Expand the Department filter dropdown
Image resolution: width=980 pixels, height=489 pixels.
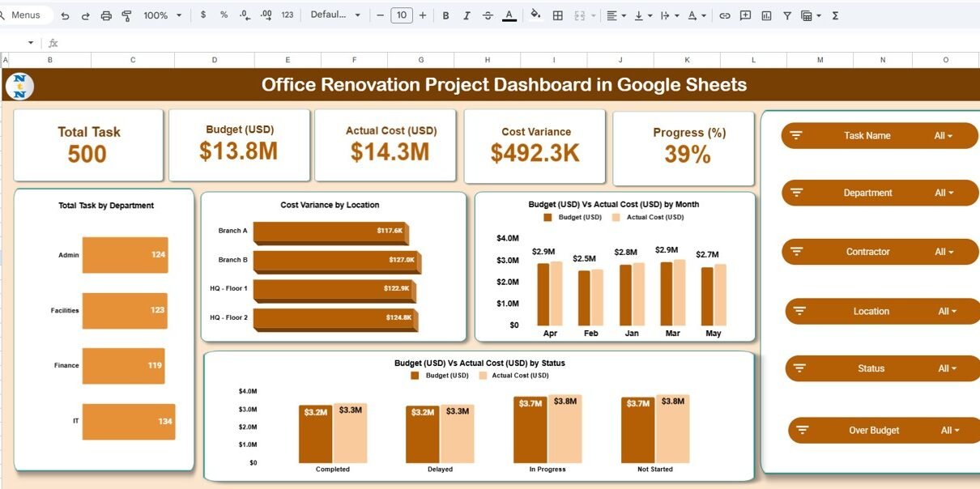(x=944, y=193)
